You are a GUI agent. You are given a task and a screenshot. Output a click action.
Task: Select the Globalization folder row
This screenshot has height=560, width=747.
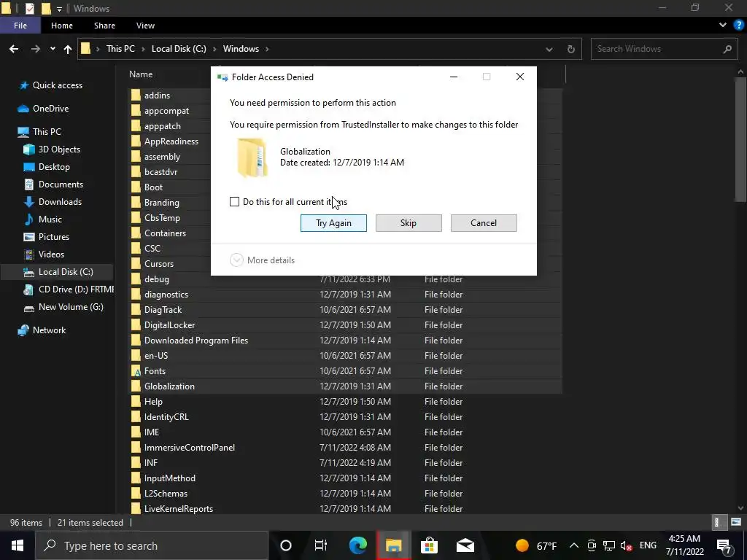345,386
